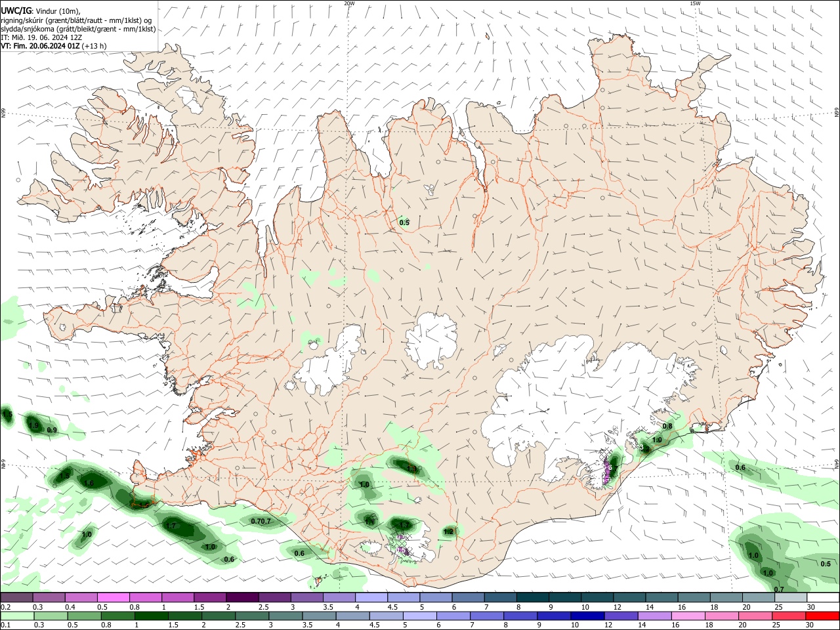840x630 pixels.
Task: Click the 'rigning/skúrir' legend description line
Action: click(77, 20)
